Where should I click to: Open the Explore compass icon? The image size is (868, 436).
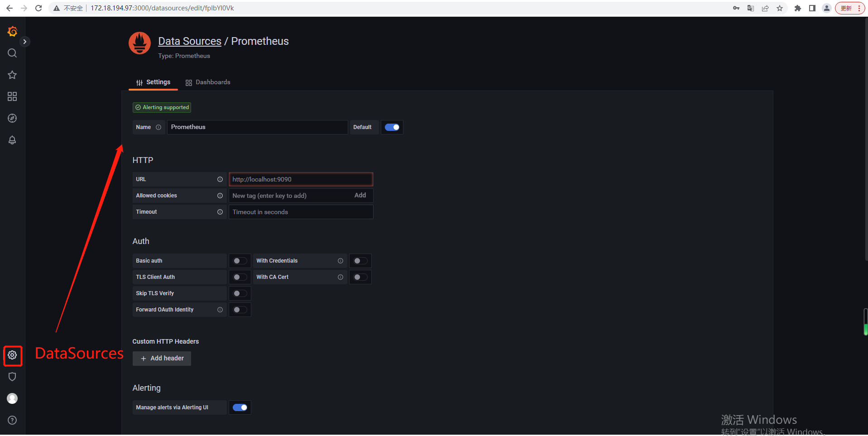[12, 118]
